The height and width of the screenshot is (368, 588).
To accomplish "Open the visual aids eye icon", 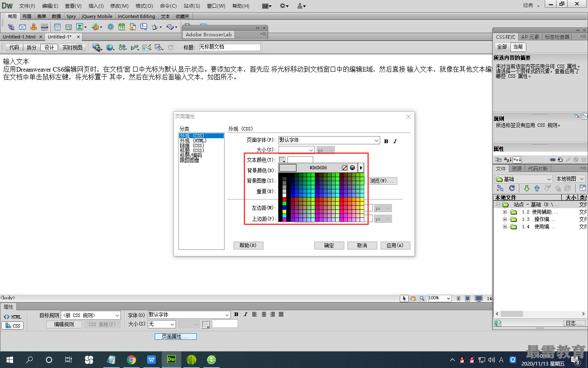I will [159, 47].
